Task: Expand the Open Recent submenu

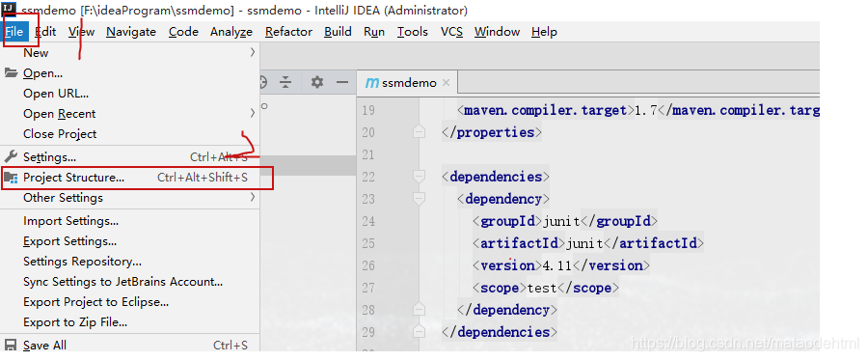Action: pos(130,114)
